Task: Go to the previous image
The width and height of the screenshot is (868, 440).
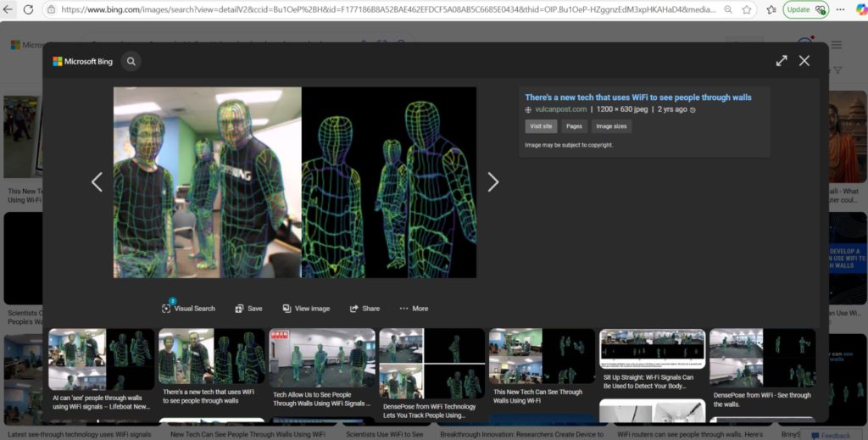Action: click(97, 182)
